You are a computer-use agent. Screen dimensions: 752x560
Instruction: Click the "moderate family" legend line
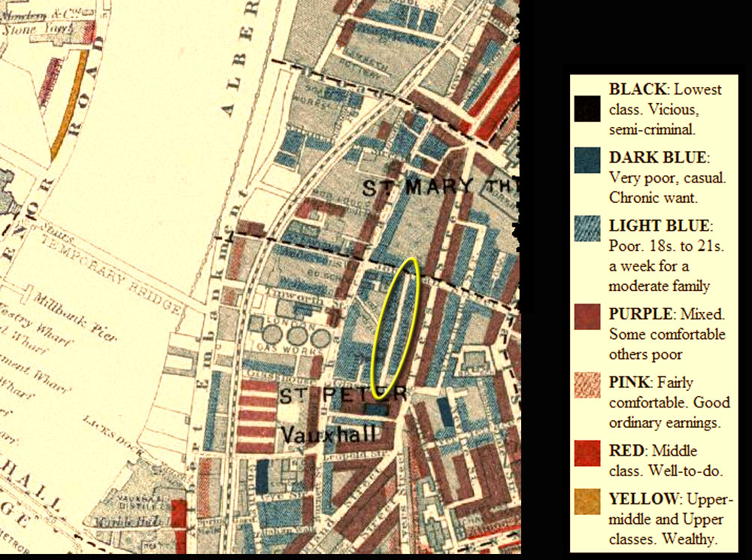coord(659,286)
